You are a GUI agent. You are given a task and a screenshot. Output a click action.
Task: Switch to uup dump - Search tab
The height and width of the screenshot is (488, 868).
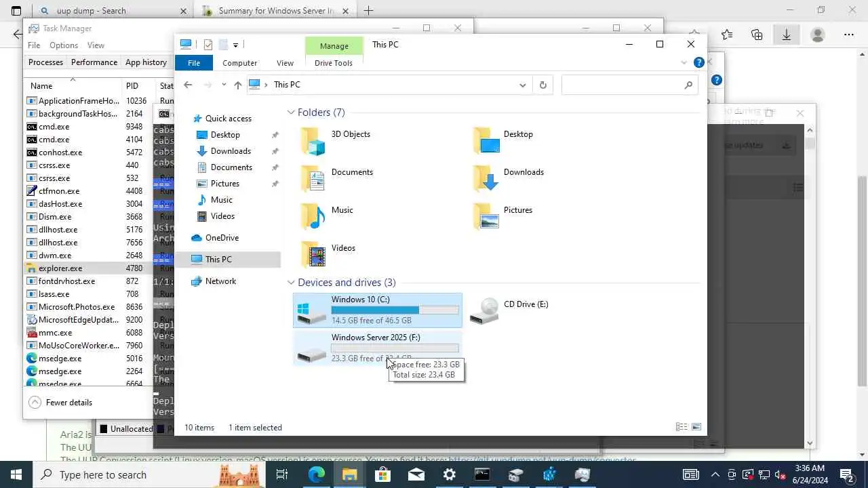[x=112, y=11]
